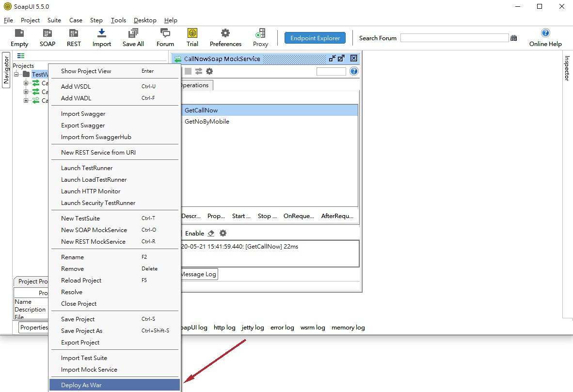Viewport: 573px width, 392px height.
Task: Choose Import Mock Service
Action: tap(115, 370)
